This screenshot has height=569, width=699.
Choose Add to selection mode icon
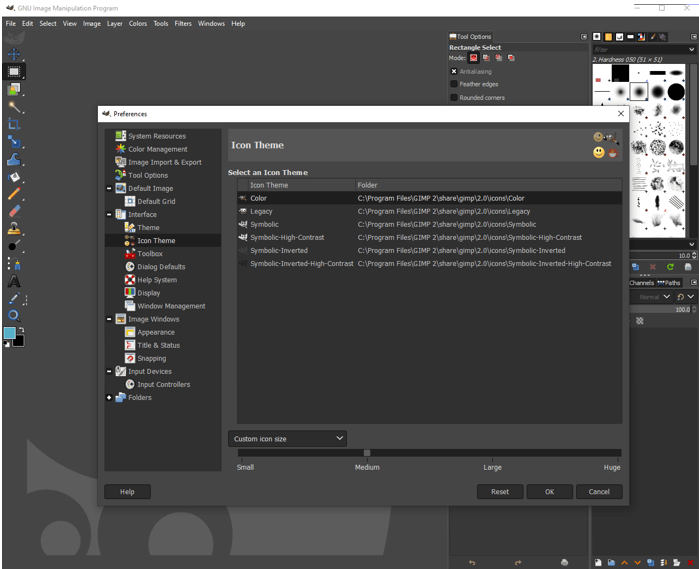pyautogui.click(x=486, y=58)
